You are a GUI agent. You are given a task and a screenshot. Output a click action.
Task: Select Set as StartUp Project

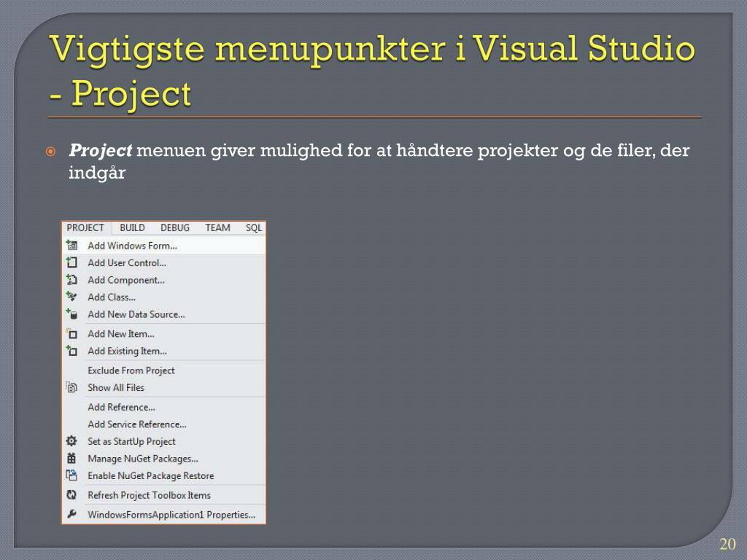(164, 441)
